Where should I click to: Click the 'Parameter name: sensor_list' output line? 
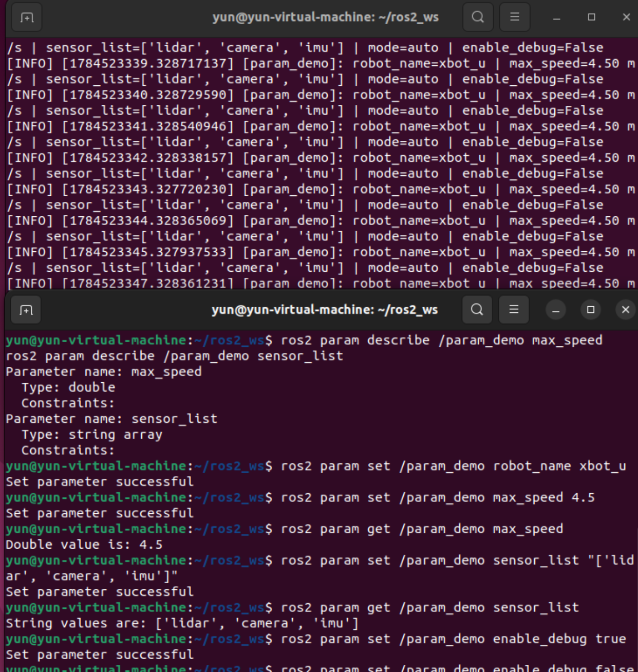coord(111,419)
